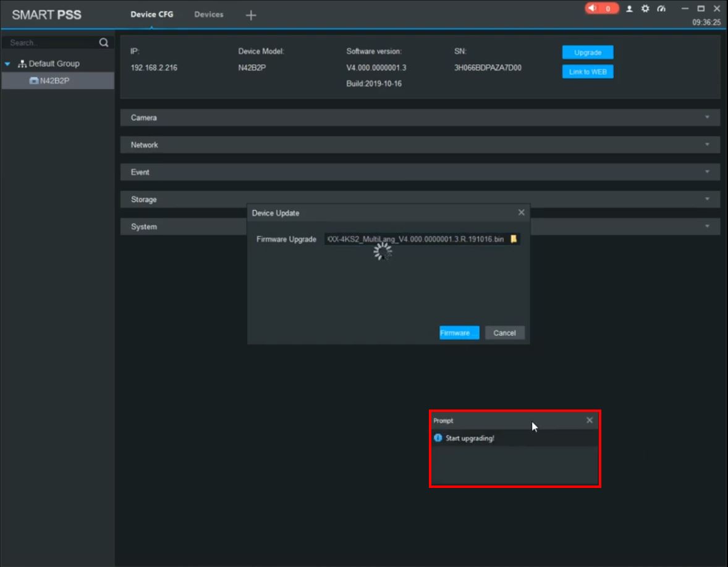Image resolution: width=728 pixels, height=567 pixels.
Task: Click the plus icon to add tab
Action: pos(250,15)
